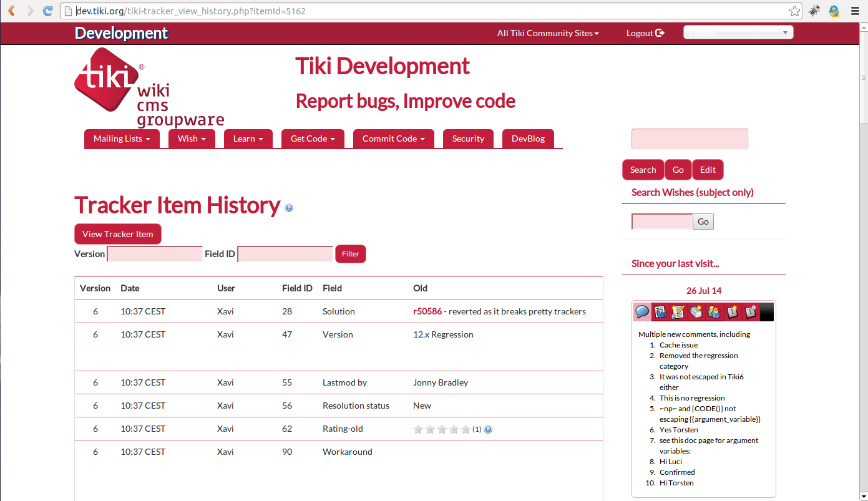Viewport: 868px width, 501px height.
Task: Open the Hi Torsten comment
Action: pos(676,483)
